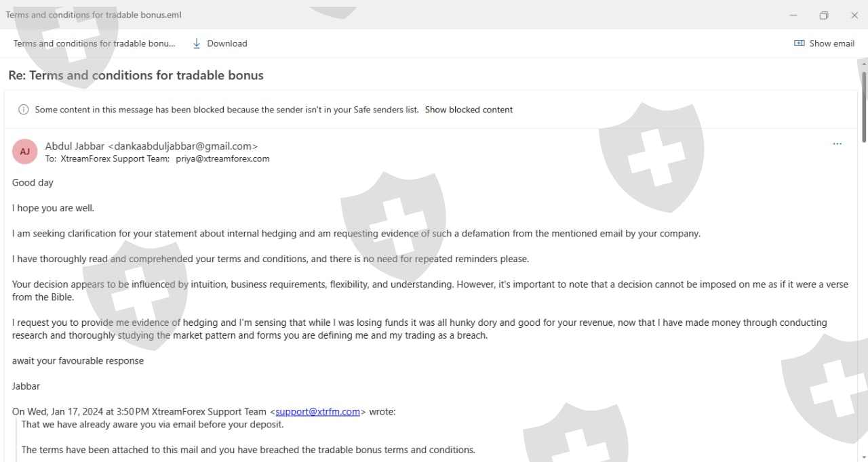Click the blocked content info icon
The image size is (868, 462).
(x=24, y=110)
